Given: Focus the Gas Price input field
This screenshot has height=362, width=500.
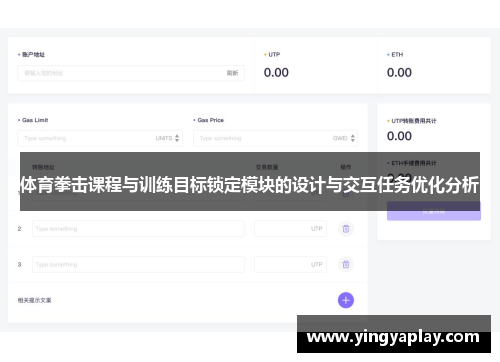Looking at the screenshot, I should (275, 138).
